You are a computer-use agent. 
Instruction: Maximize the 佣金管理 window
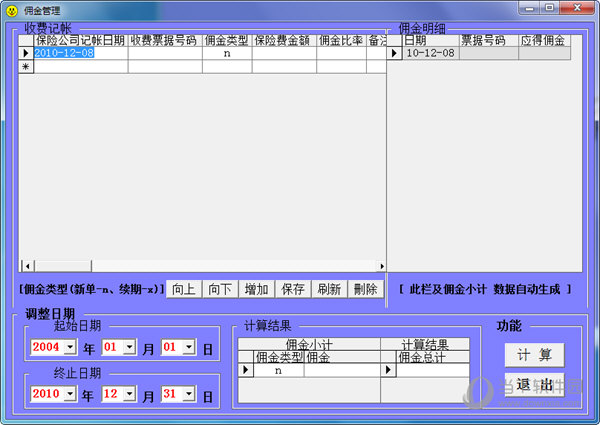coord(549,8)
